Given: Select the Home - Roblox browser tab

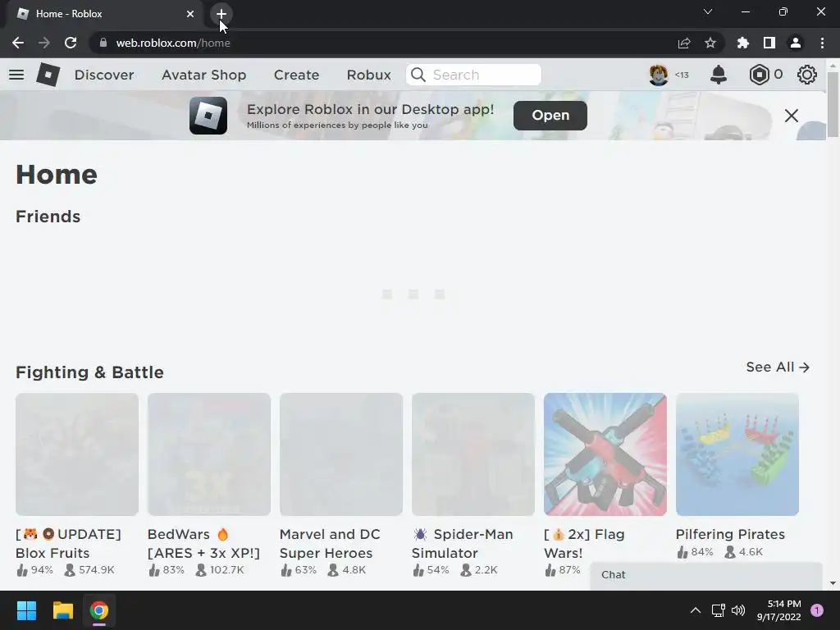Looking at the screenshot, I should pos(104,14).
